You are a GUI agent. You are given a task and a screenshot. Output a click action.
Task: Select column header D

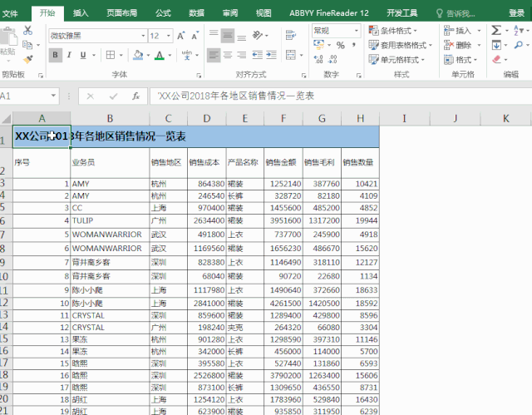[207, 118]
